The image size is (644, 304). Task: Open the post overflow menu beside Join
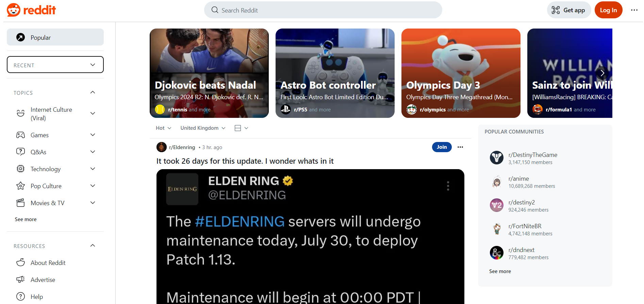pos(460,147)
